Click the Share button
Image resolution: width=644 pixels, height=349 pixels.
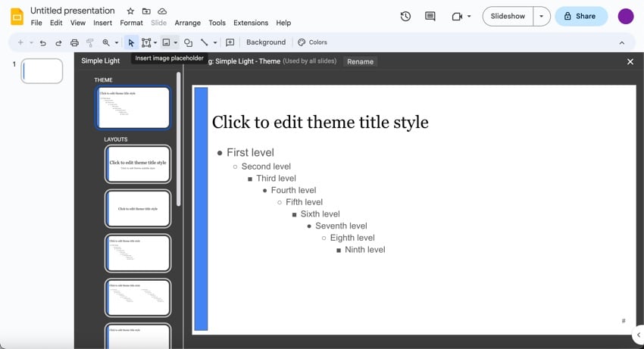[x=580, y=16]
